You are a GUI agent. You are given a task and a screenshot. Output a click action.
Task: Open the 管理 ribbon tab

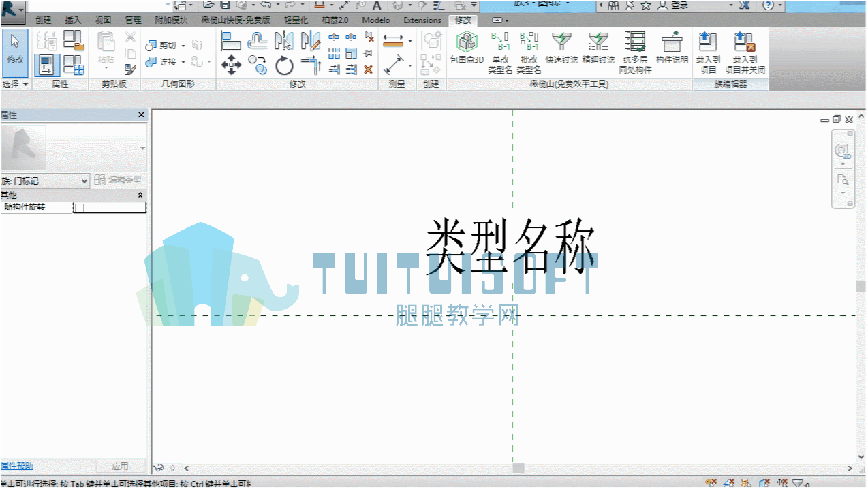(x=133, y=20)
